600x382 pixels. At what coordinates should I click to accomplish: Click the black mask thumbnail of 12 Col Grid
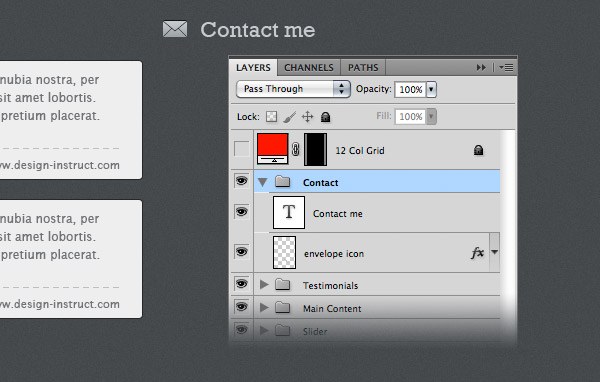315,150
